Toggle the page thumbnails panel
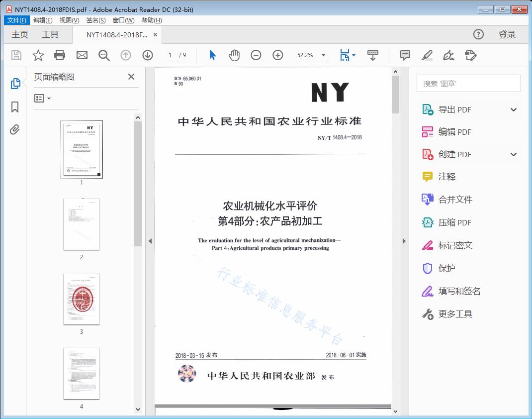532x419 pixels. tap(15, 83)
